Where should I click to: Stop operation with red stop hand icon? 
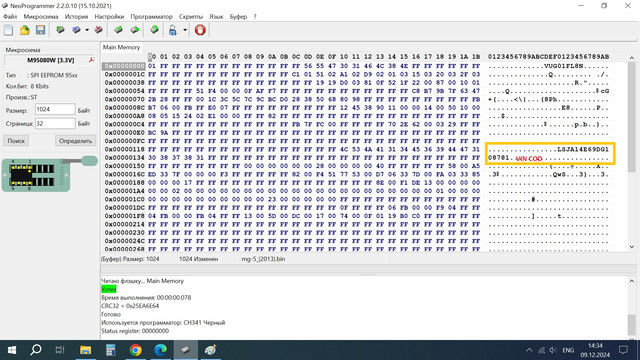click(200, 30)
